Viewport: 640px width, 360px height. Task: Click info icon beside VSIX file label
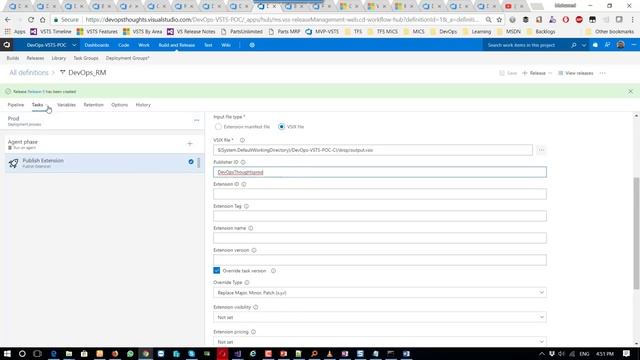click(x=242, y=140)
